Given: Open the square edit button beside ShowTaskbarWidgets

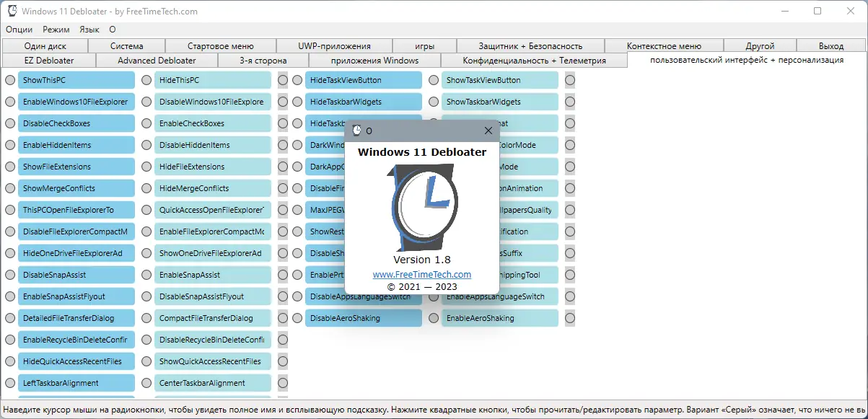Looking at the screenshot, I should [570, 102].
